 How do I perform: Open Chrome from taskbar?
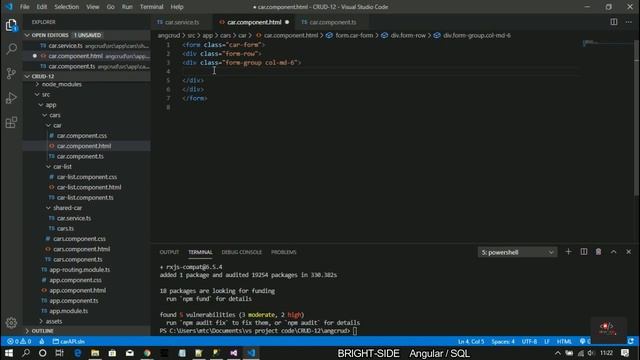147,353
